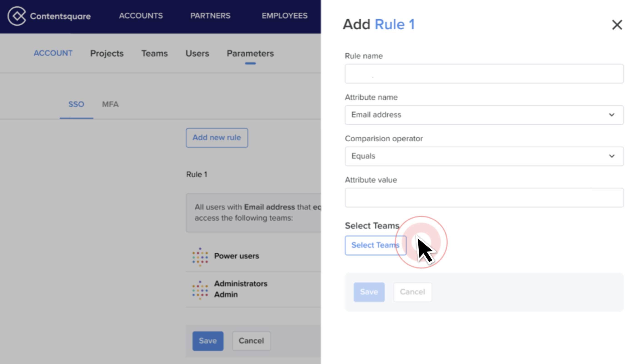Close the Add Rule panel
638x364 pixels.
coord(617,25)
